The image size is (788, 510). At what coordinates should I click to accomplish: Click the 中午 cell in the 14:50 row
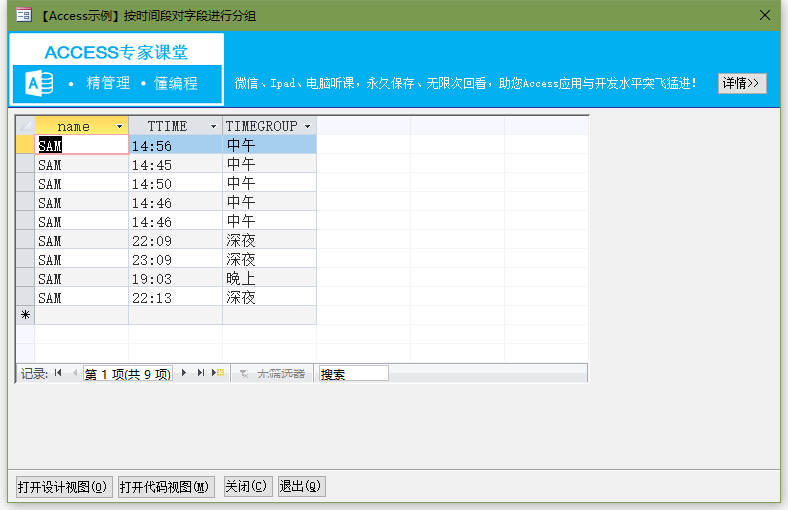(269, 183)
